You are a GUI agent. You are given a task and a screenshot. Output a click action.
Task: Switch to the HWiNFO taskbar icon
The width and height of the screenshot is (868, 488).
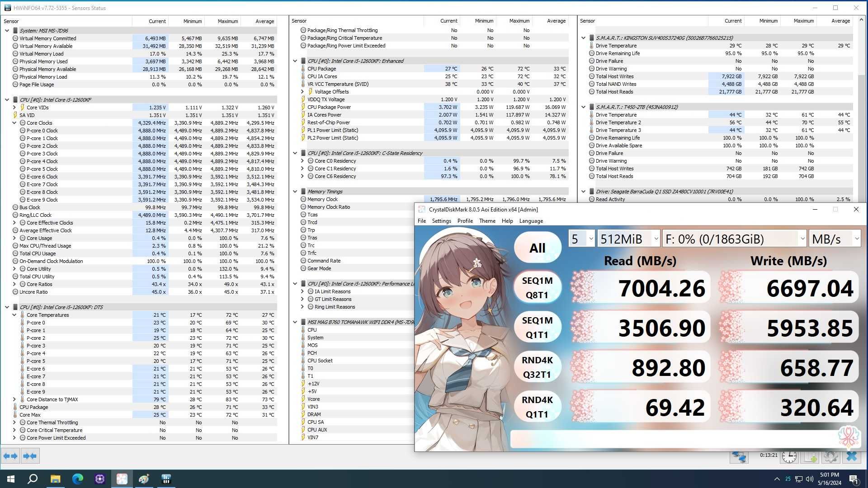(166, 479)
